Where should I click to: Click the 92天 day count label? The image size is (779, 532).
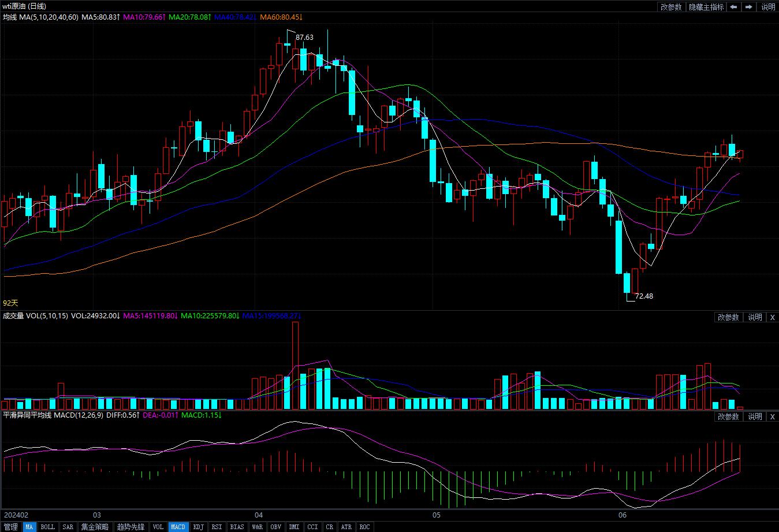tap(11, 303)
